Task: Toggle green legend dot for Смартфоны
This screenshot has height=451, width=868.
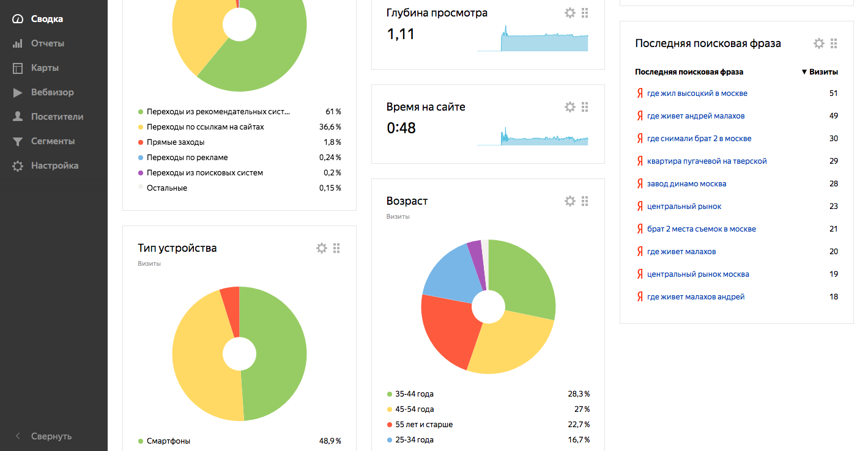Action: pyautogui.click(x=141, y=441)
